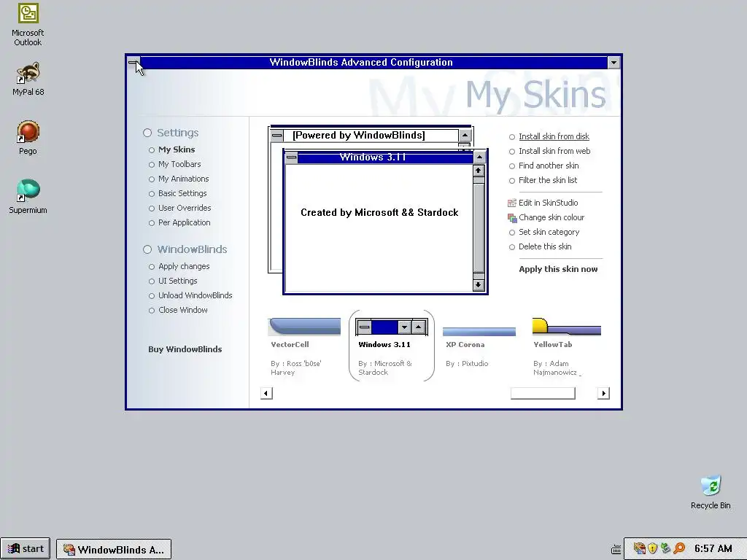Screen dimensions: 747x560
Task: Click Install skin from disk link
Action: [x=554, y=136]
